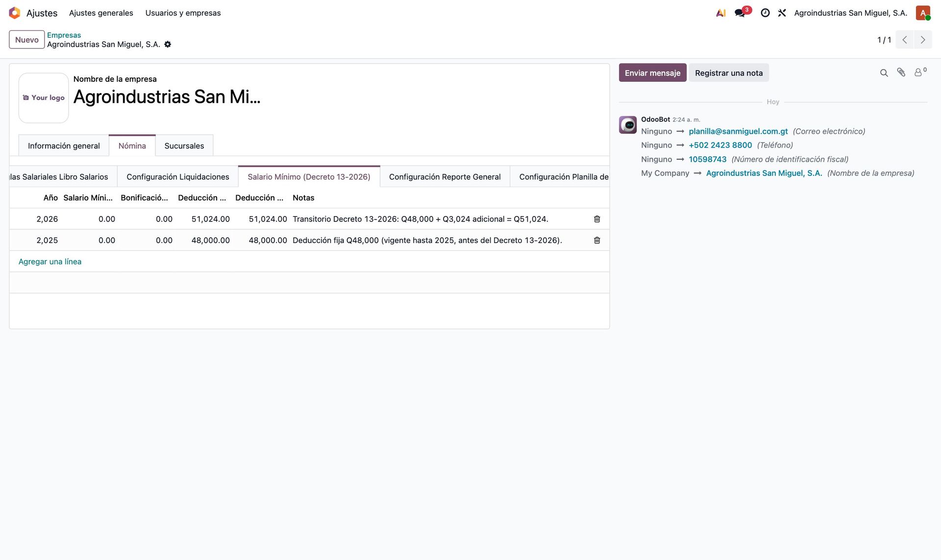
Task: Click the Ajustes app title
Action: coord(42,13)
